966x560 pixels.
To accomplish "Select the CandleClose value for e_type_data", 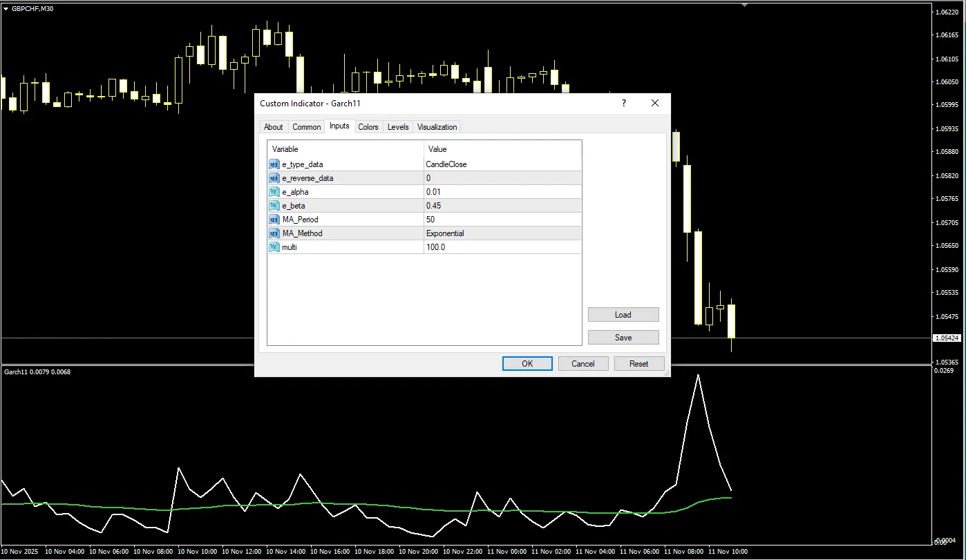I will [446, 164].
